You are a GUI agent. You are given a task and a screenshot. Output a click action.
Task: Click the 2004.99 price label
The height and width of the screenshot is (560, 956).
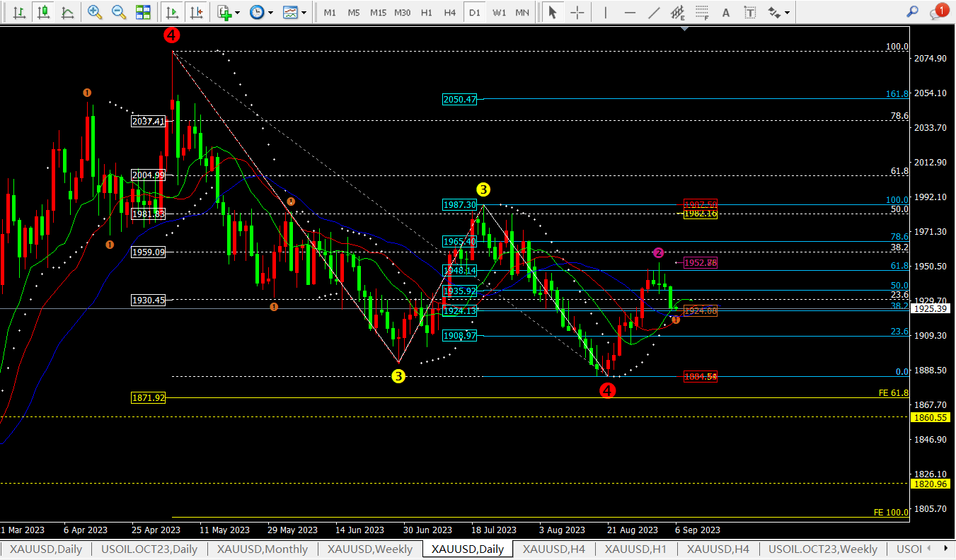149,175
